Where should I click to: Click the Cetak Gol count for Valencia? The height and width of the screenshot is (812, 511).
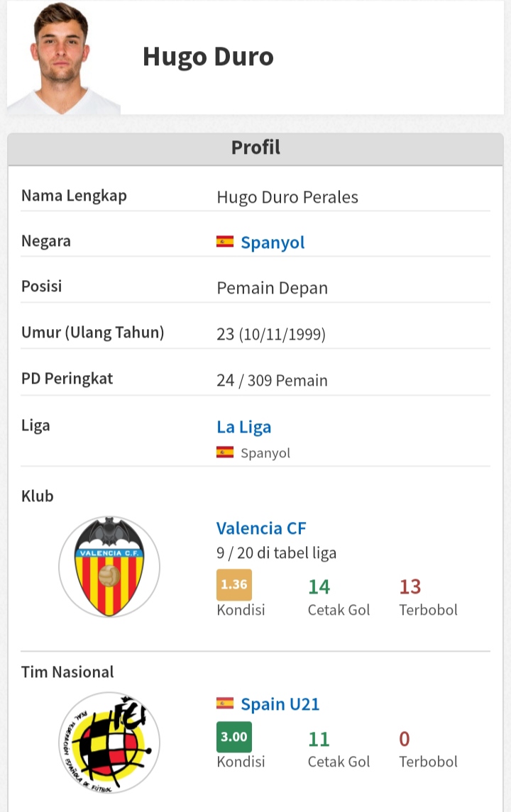click(320, 586)
